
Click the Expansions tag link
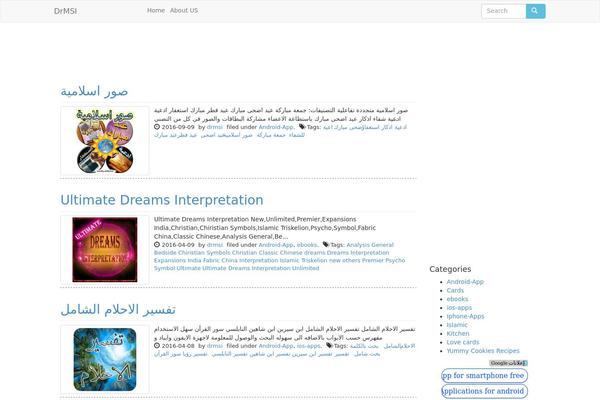click(x=170, y=260)
